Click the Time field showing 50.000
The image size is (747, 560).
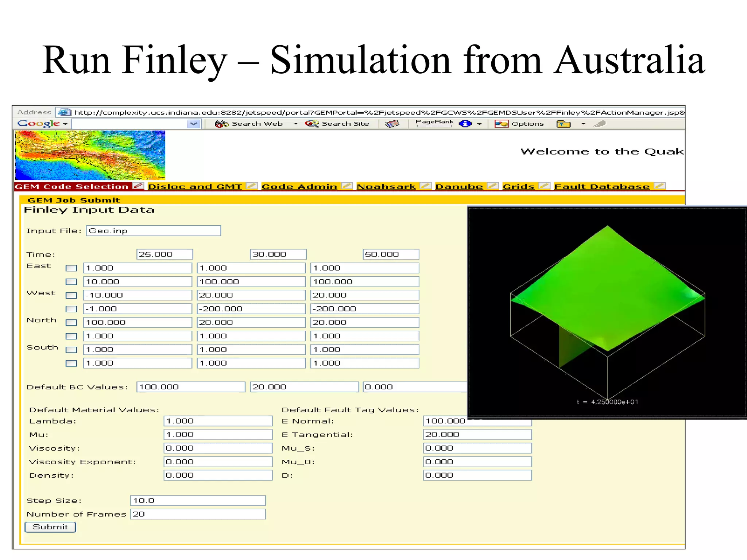pyautogui.click(x=391, y=254)
